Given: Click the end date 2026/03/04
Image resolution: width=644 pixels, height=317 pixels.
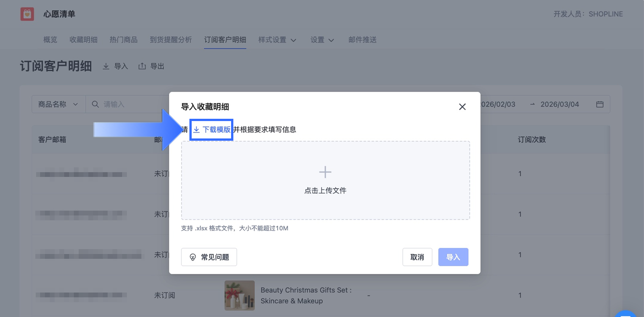Looking at the screenshot, I should 560,104.
